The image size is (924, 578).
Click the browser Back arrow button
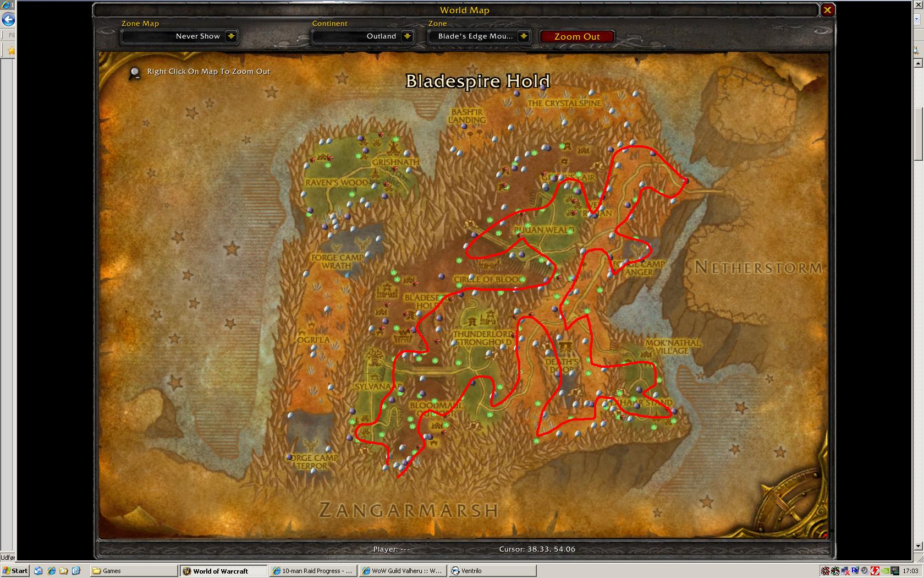[8, 20]
